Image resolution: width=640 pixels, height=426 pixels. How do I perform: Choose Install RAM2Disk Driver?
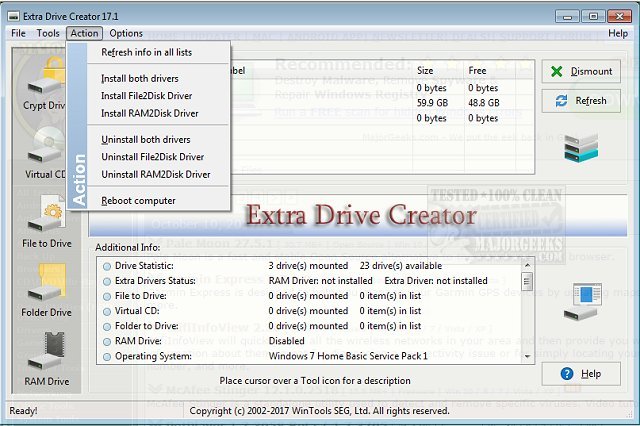159,113
